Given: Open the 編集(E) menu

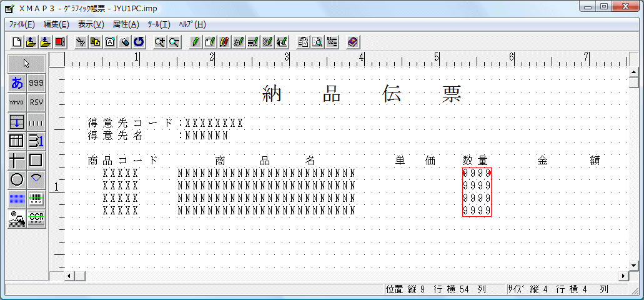Looking at the screenshot, I should (56, 24).
